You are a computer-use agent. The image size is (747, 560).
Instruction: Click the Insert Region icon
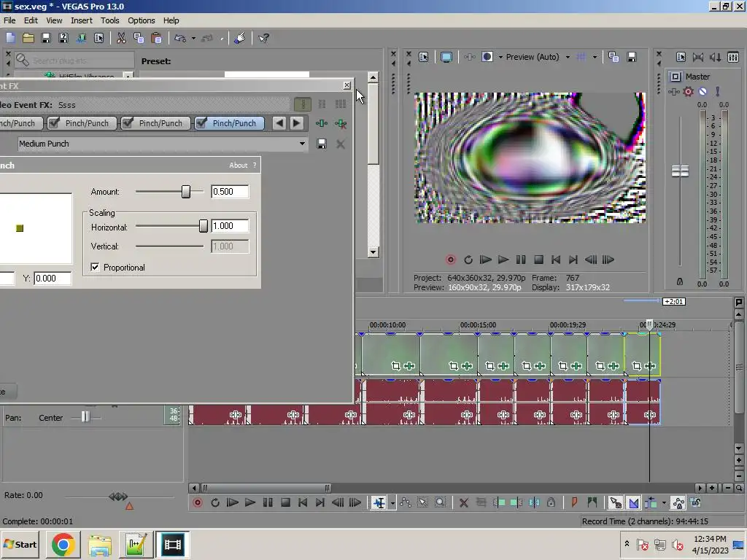click(592, 502)
